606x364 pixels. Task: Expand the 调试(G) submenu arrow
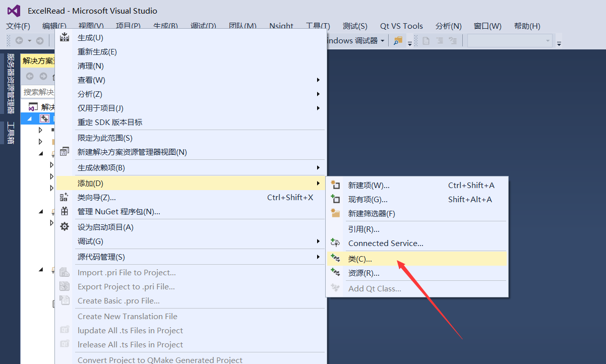tap(318, 241)
